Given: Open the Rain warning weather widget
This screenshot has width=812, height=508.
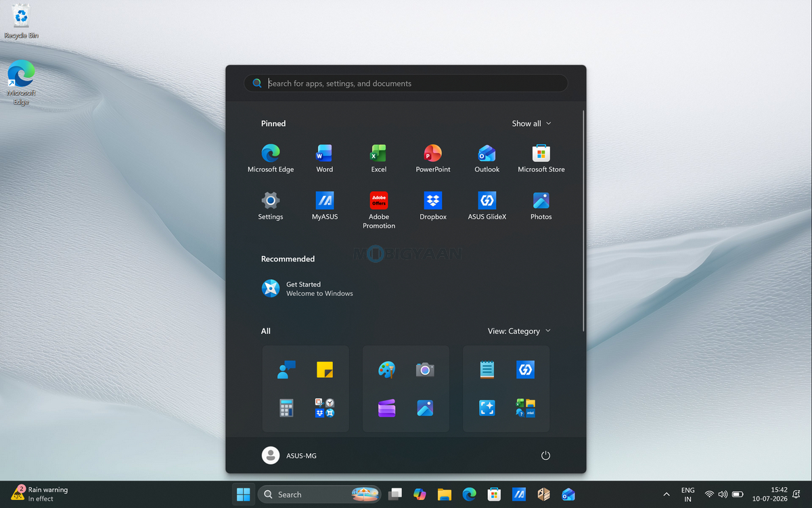Looking at the screenshot, I should 40,494.
